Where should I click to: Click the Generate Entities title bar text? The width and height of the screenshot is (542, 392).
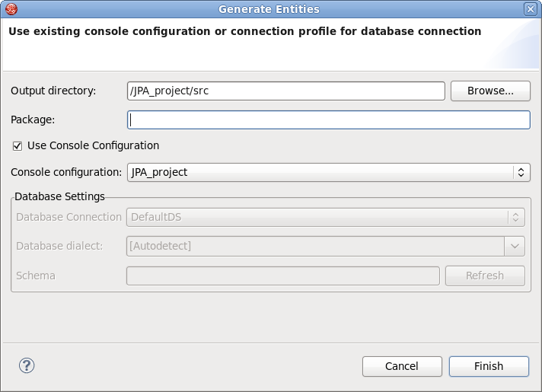click(269, 9)
